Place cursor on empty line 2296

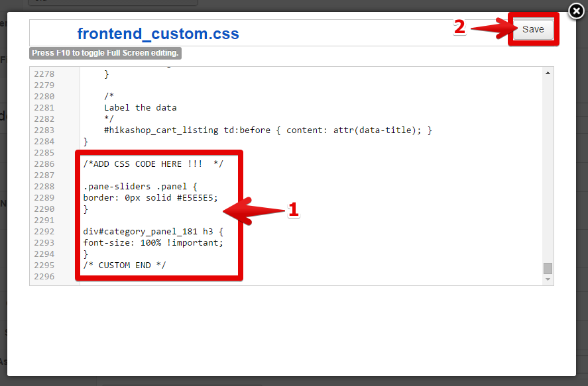[199, 277]
